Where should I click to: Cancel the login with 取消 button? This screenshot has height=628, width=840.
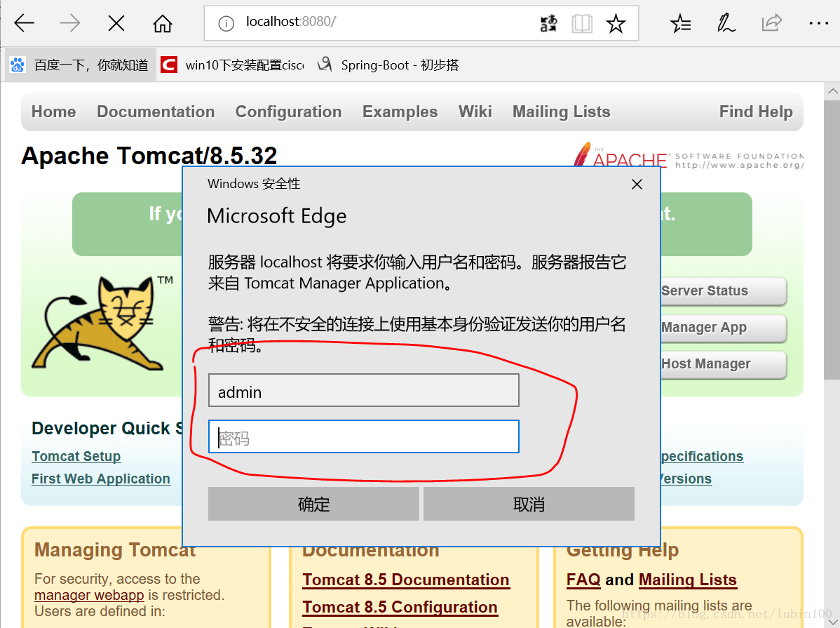tap(529, 504)
